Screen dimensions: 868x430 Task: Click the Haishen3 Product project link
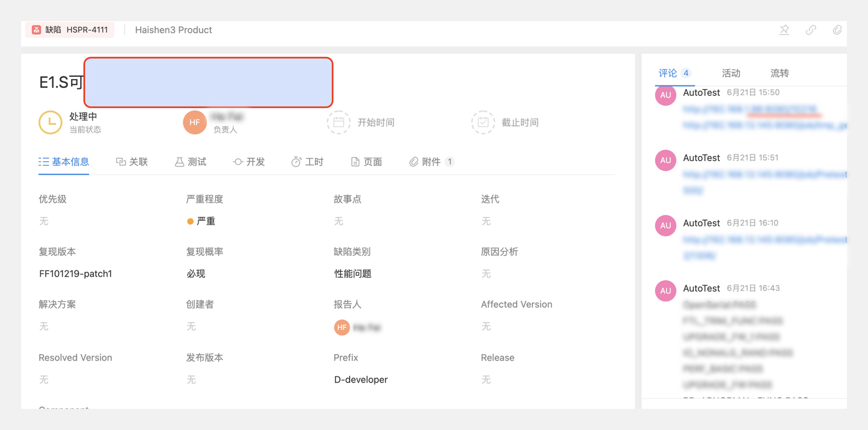pyautogui.click(x=173, y=30)
